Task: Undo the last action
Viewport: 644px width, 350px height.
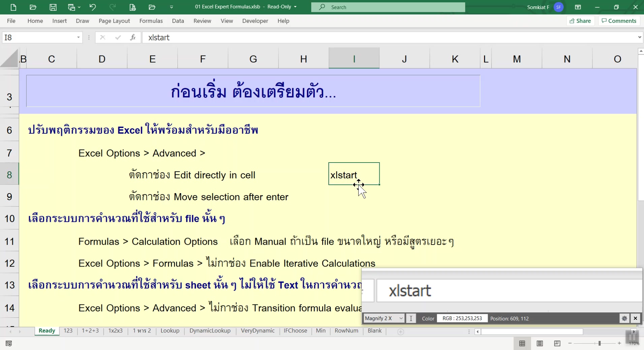Action: 93,7
